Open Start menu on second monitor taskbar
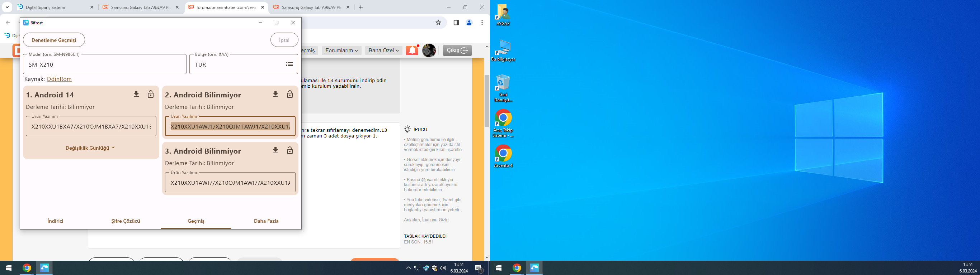The width and height of the screenshot is (980, 275). tap(499, 268)
